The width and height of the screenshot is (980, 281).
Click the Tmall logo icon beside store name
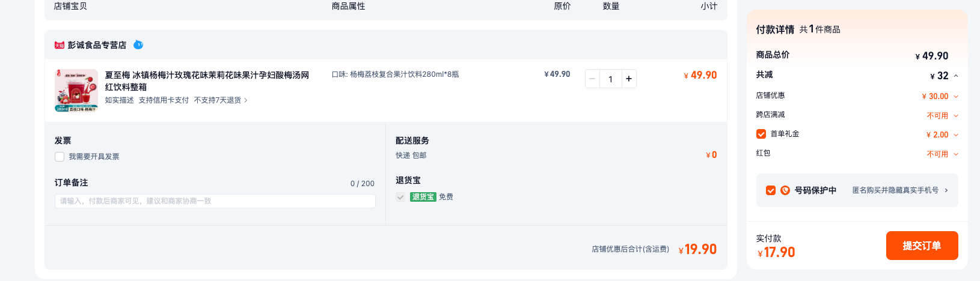pos(60,45)
